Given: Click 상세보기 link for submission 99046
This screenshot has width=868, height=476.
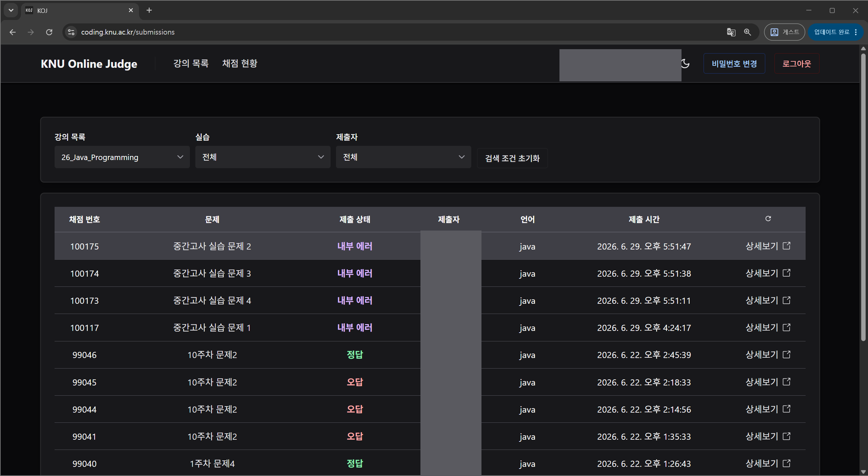Looking at the screenshot, I should coord(762,355).
